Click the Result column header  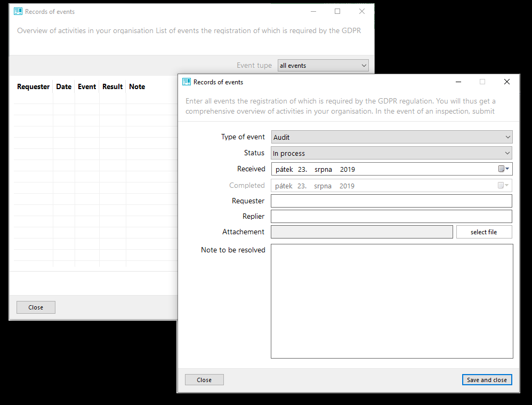112,86
